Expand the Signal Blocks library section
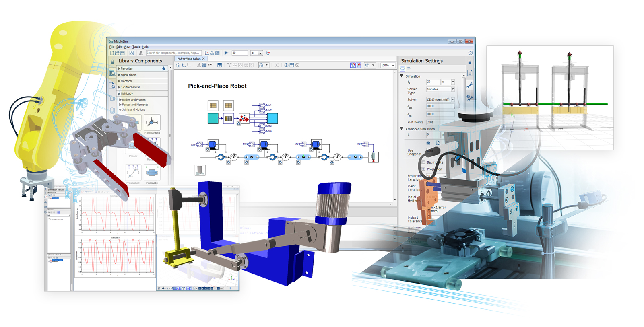Viewport: 644px width, 327px height. point(119,75)
